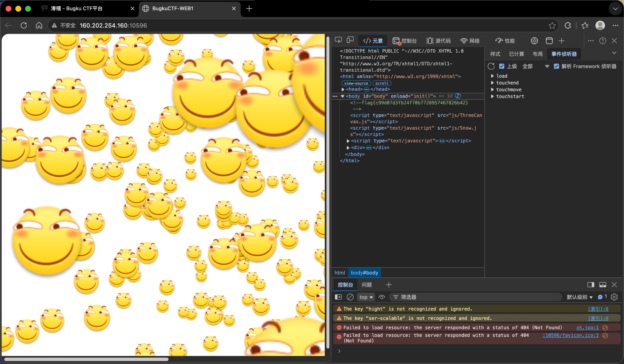Open the browser settings and more menu
624x364 pixels.
(x=616, y=25)
